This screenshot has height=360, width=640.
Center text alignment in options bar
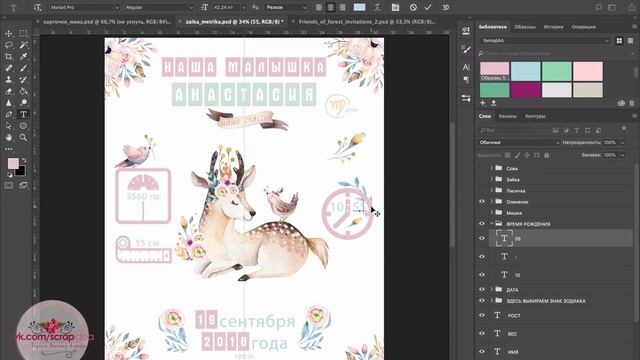pos(331,7)
